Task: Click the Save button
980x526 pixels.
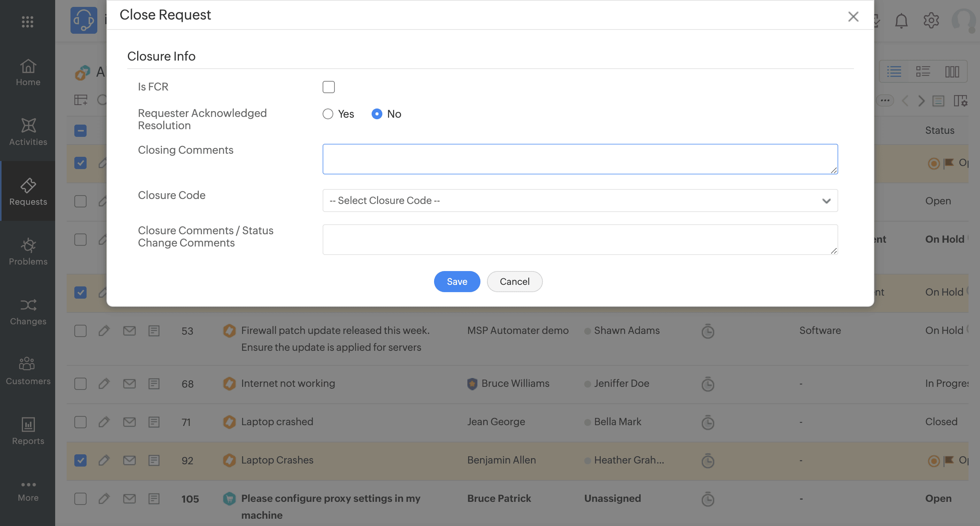Action: pos(457,281)
